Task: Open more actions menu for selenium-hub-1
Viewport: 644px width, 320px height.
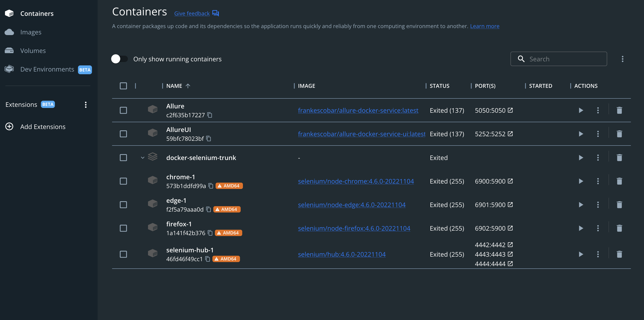Action: coord(598,254)
